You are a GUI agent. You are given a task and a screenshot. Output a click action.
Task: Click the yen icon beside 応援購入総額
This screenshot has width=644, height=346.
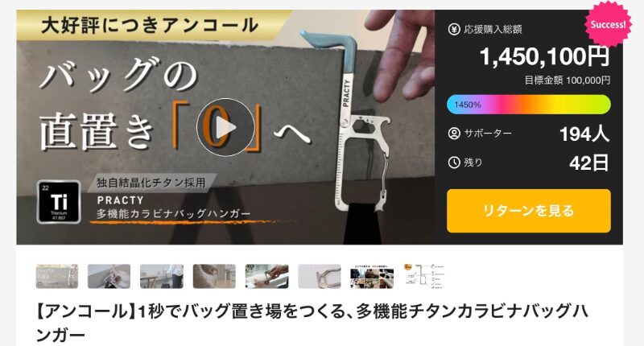454,29
